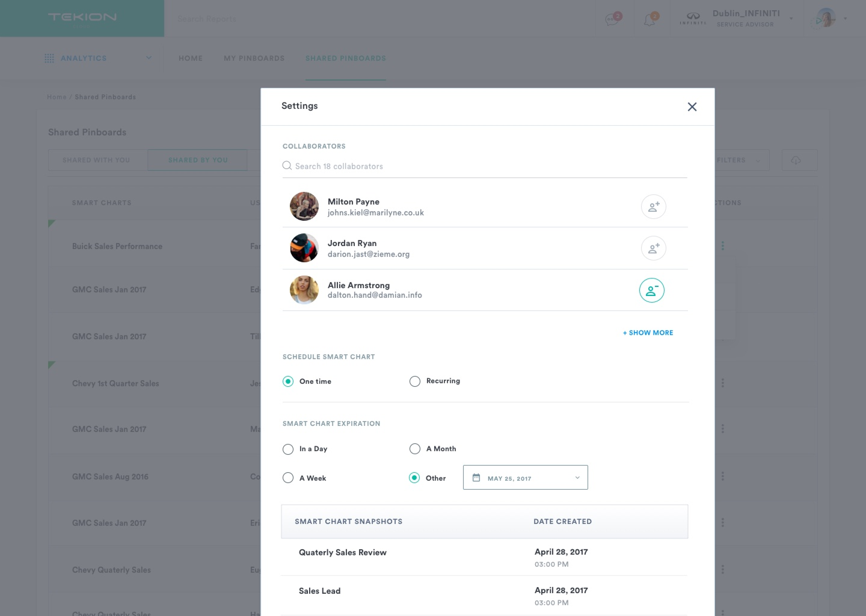866x616 pixels.
Task: Open the Dublin_INFINITI dealer dropdown
Action: 791,18
